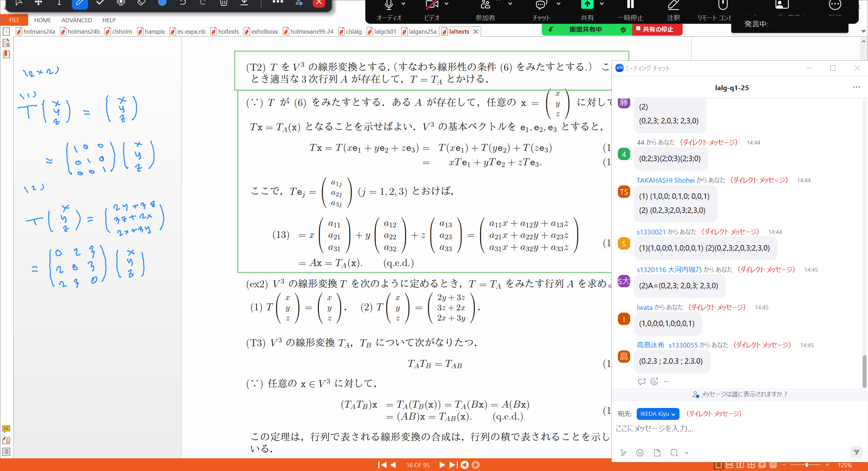Click the 16 OF 95 page indicator
Image resolution: width=868 pixels, height=471 pixels.
pos(418,465)
